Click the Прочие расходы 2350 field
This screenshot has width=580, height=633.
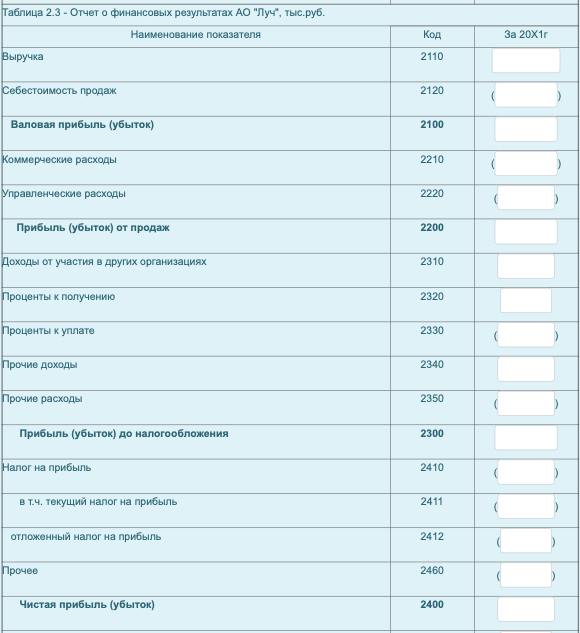coord(526,403)
